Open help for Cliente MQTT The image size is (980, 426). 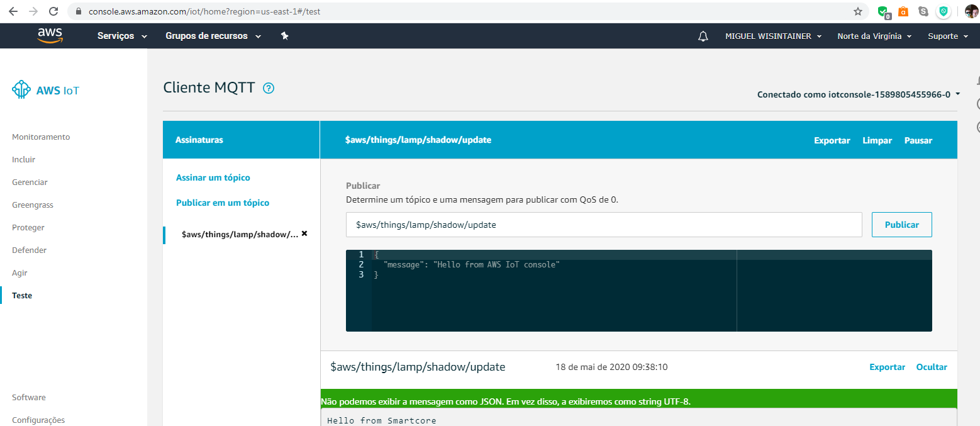coord(269,88)
